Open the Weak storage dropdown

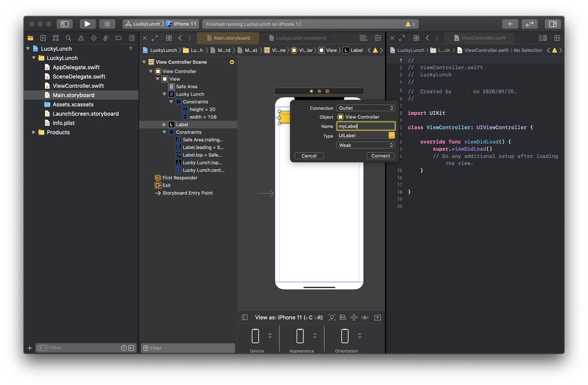[x=365, y=145]
